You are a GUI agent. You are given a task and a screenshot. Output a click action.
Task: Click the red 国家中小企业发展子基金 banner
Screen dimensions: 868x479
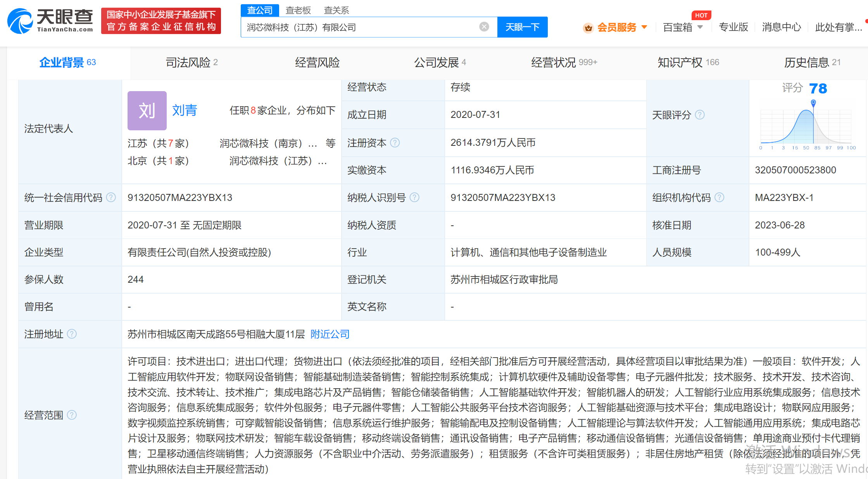161,21
